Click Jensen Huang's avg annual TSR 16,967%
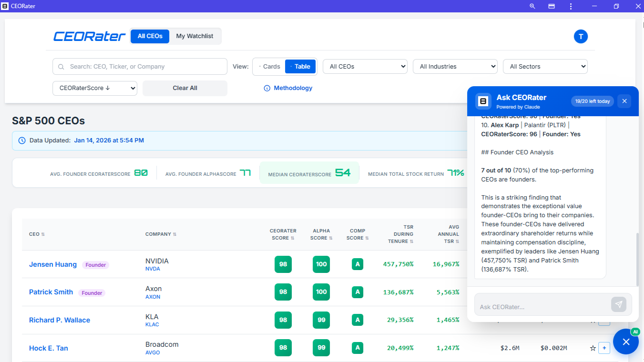Viewport: 644px width, 362px height. click(446, 264)
